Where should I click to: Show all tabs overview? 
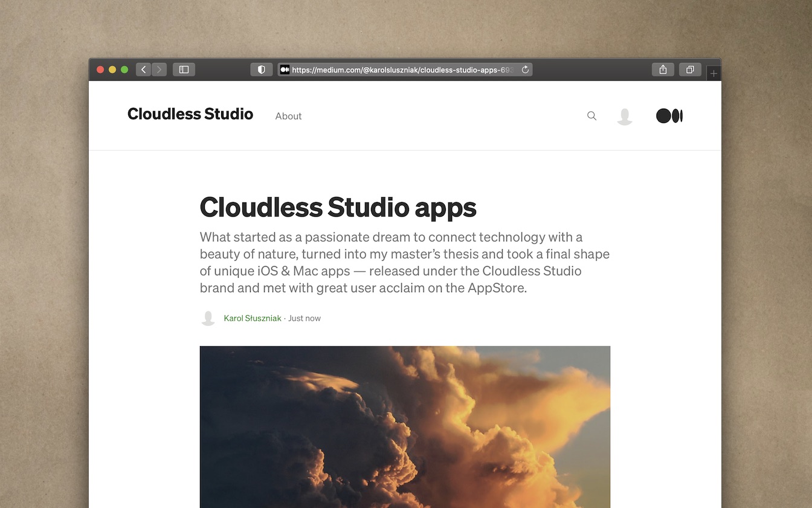[x=690, y=70]
